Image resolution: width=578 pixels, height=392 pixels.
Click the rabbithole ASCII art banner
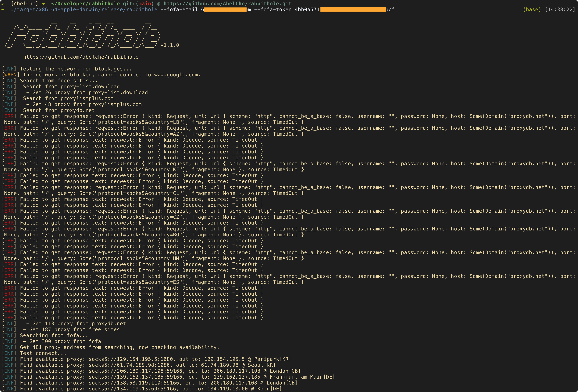(82, 35)
